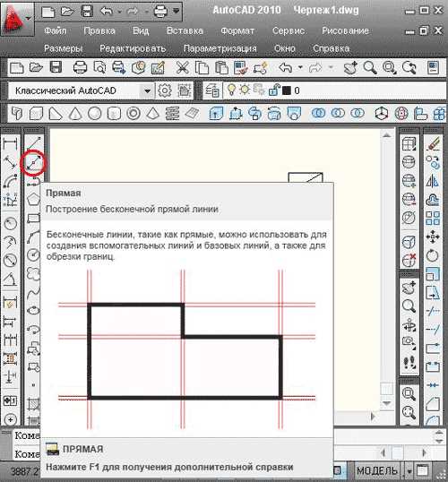The image size is (448, 482).
Task: Create a 3D Box solid
Action: 36,114
